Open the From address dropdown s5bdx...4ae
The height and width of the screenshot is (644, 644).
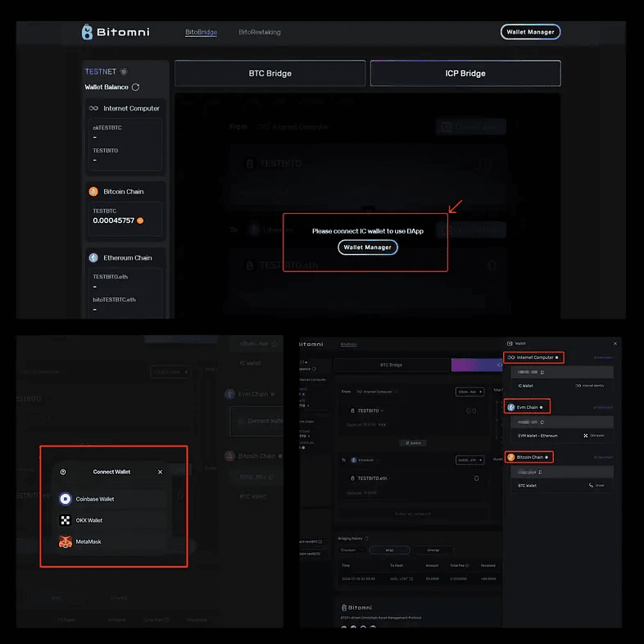[469, 392]
